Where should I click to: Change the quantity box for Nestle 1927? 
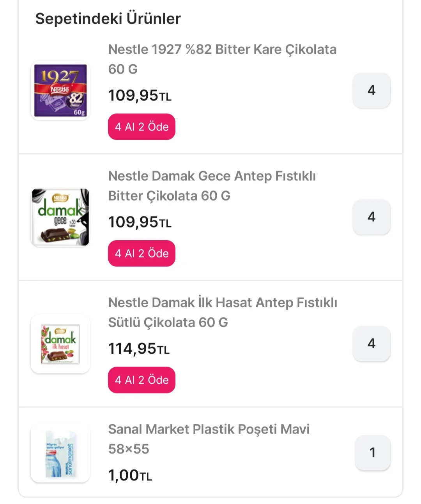point(371,90)
